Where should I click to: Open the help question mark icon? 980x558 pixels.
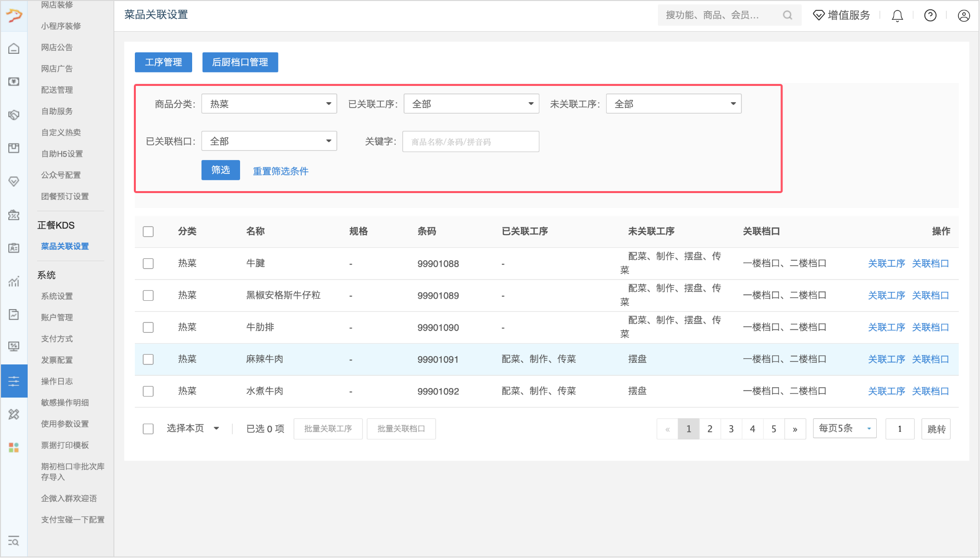[x=930, y=15]
